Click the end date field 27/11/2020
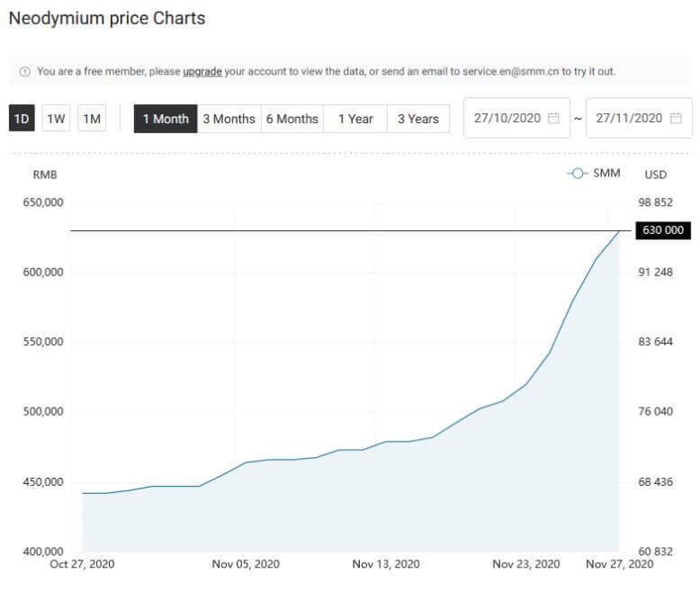700x592 pixels. click(640, 118)
